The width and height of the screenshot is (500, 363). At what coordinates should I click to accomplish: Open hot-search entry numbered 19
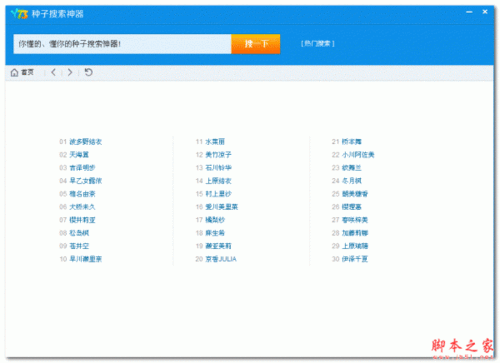coord(218,246)
